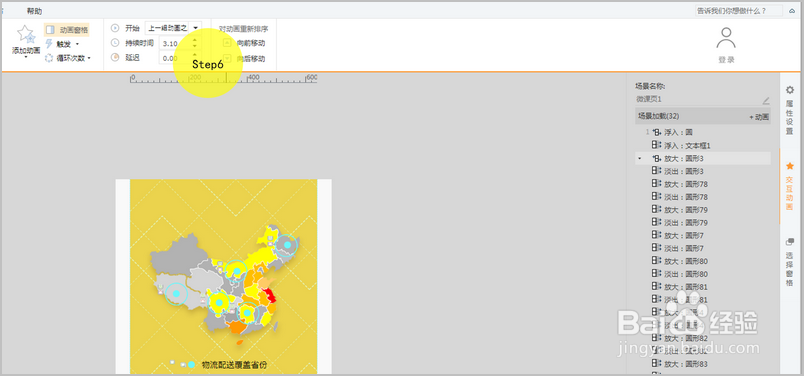Viewport: 804px width, 376px height.
Task: Switch to the 交互动画 side tab
Action: [x=790, y=186]
